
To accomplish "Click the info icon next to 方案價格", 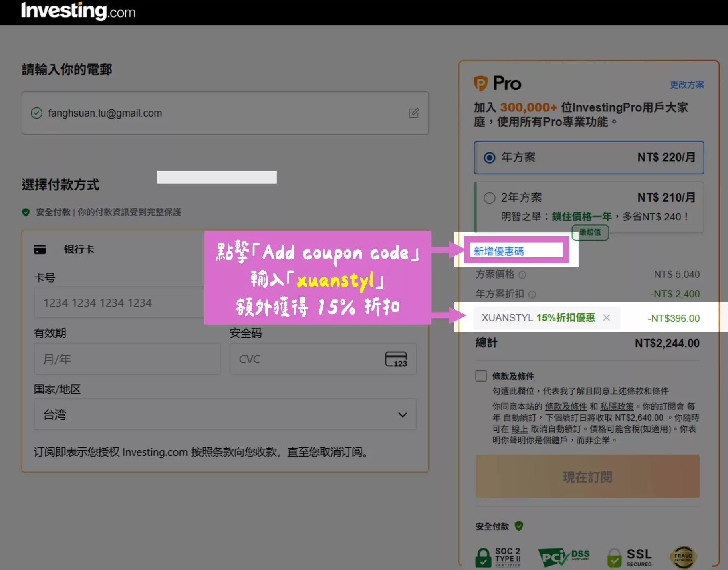I will coord(522,275).
